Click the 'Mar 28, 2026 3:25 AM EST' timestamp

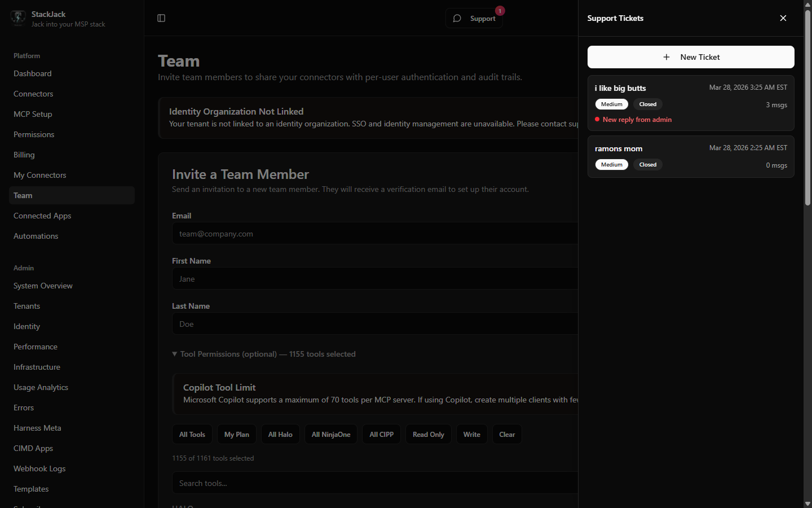pyautogui.click(x=748, y=87)
